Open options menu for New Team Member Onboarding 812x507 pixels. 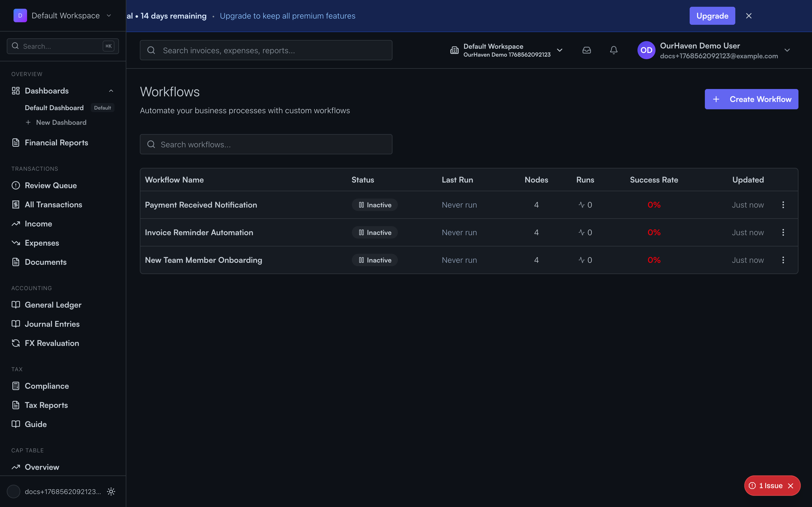(x=783, y=260)
